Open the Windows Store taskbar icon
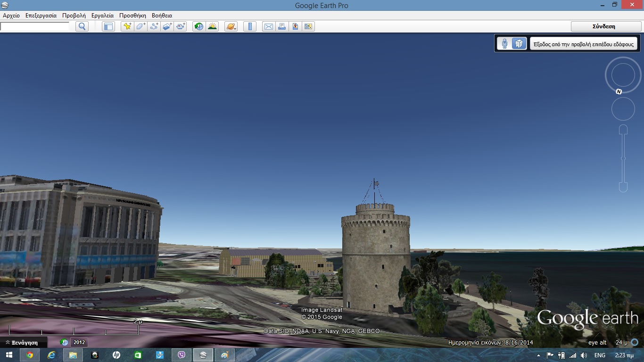 pyautogui.click(x=138, y=355)
